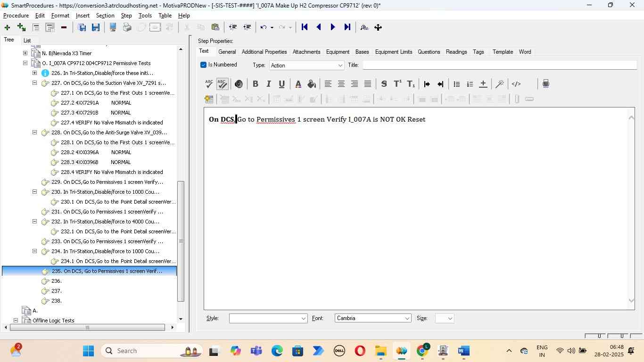The width and height of the screenshot is (644, 362).
Task: Open the HTML source code view icon
Action: tap(516, 84)
